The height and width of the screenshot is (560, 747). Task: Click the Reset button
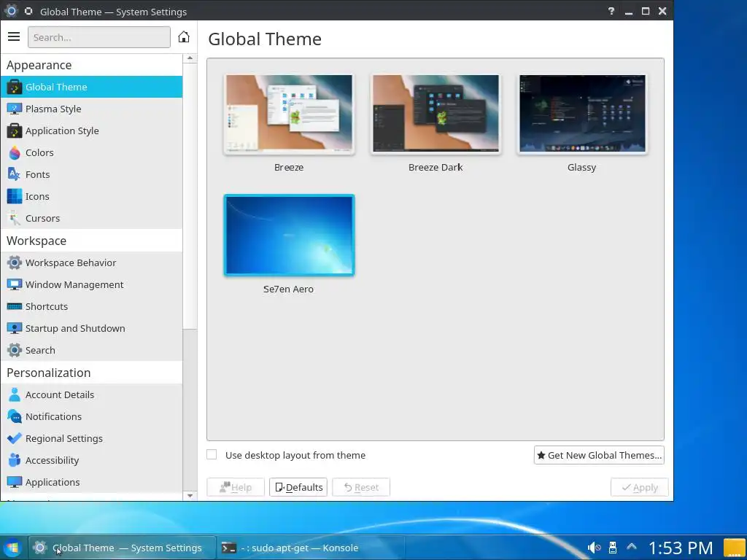[x=361, y=487]
